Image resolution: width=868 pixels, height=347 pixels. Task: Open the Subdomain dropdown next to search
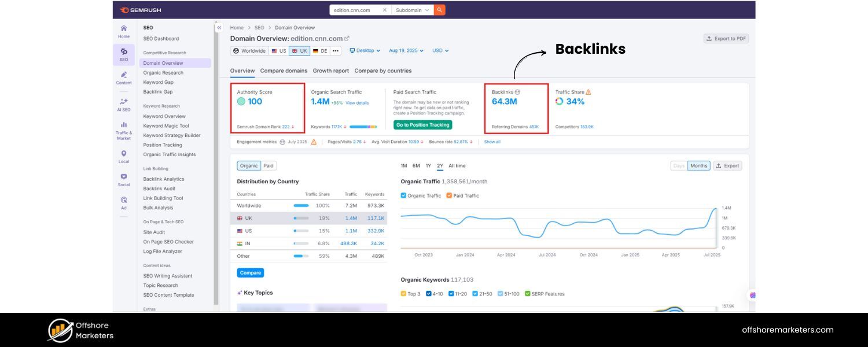click(x=410, y=10)
